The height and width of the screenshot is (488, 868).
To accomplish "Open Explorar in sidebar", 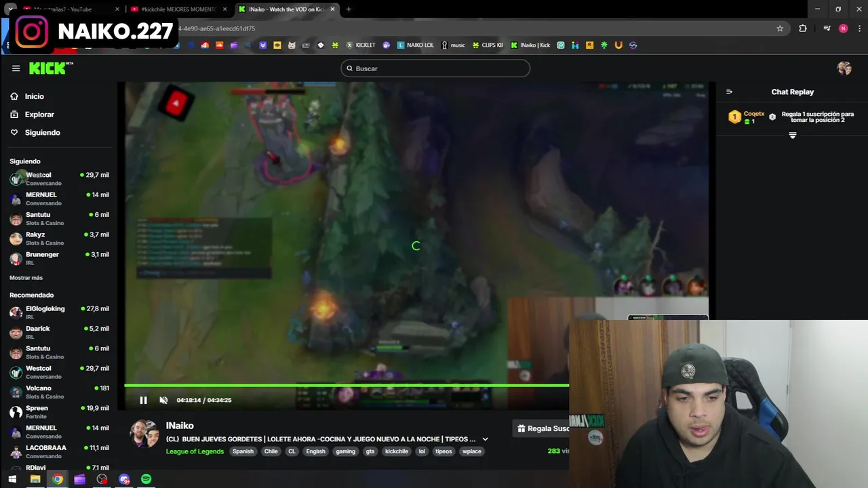I will 32,115.
